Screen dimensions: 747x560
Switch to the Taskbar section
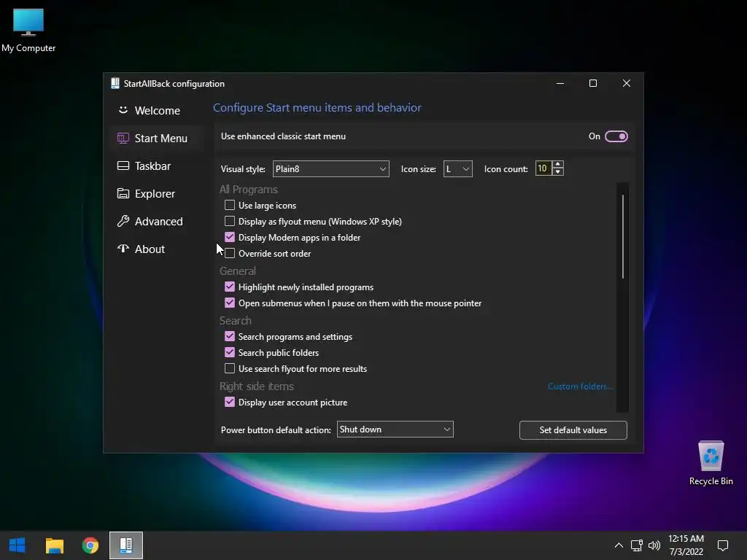point(158,166)
